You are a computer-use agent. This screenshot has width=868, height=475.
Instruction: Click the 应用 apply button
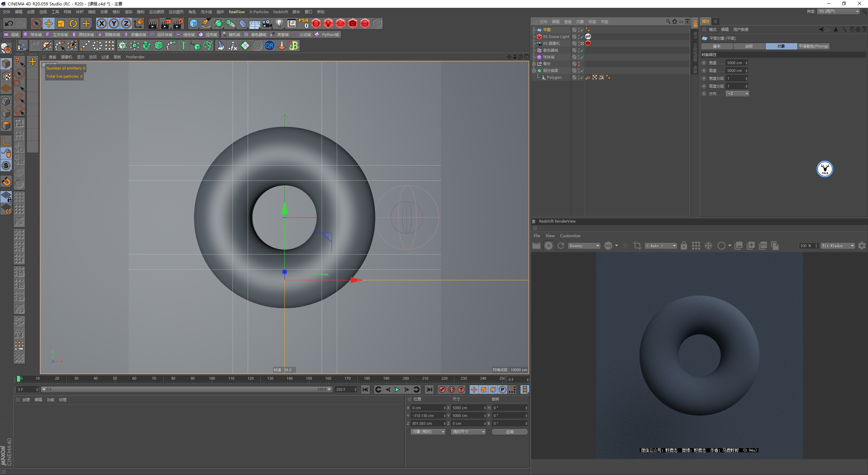[x=510, y=432]
